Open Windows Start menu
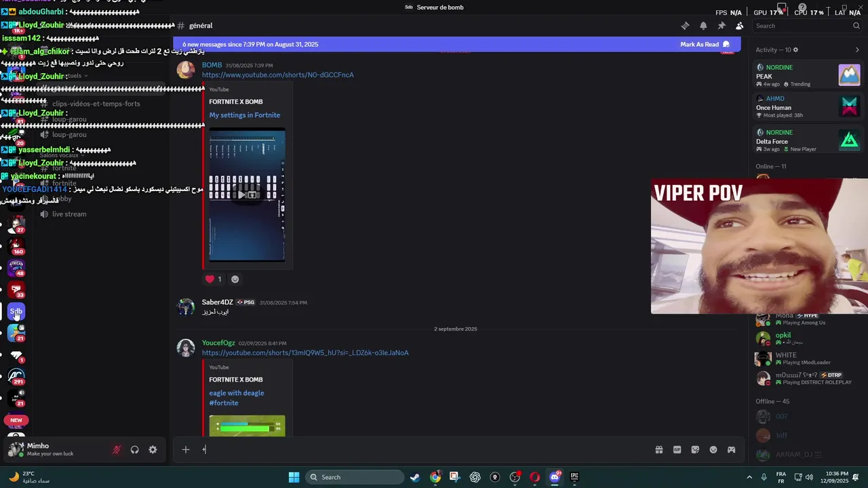Viewport: 868px width, 488px height. click(294, 477)
